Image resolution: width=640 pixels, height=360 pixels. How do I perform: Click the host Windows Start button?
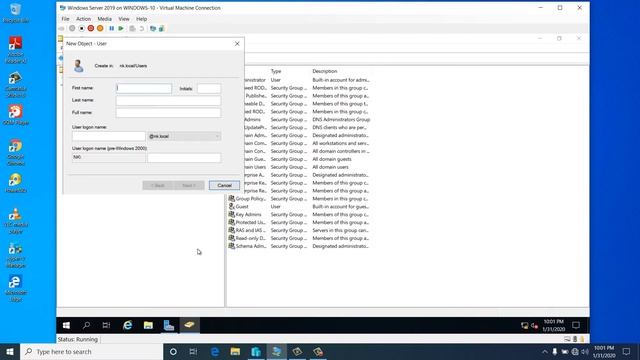(10, 351)
